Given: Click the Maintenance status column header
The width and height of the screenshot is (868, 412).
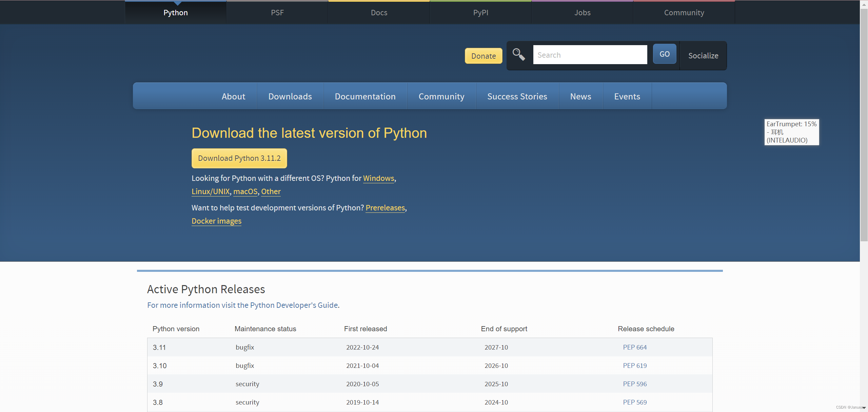Looking at the screenshot, I should point(265,329).
